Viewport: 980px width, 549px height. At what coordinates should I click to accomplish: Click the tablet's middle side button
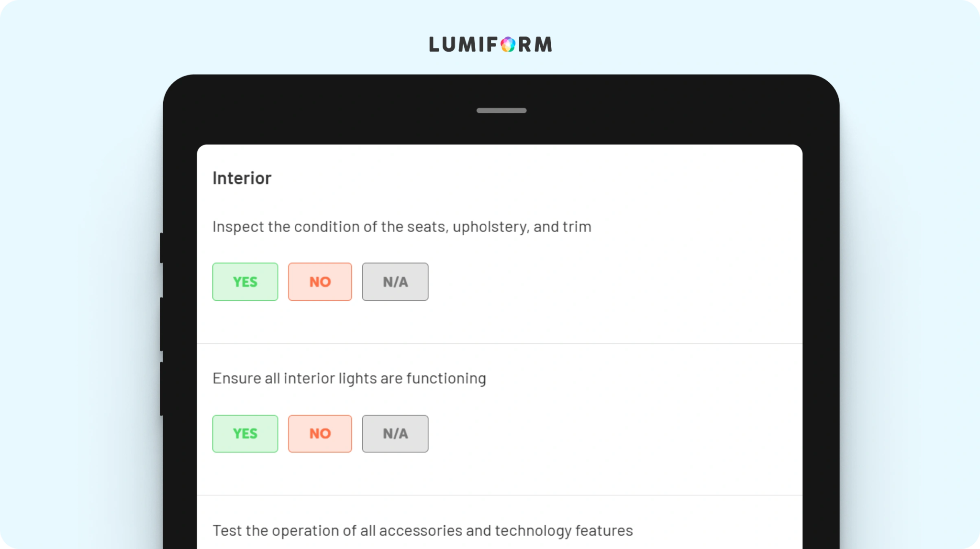tap(162, 324)
